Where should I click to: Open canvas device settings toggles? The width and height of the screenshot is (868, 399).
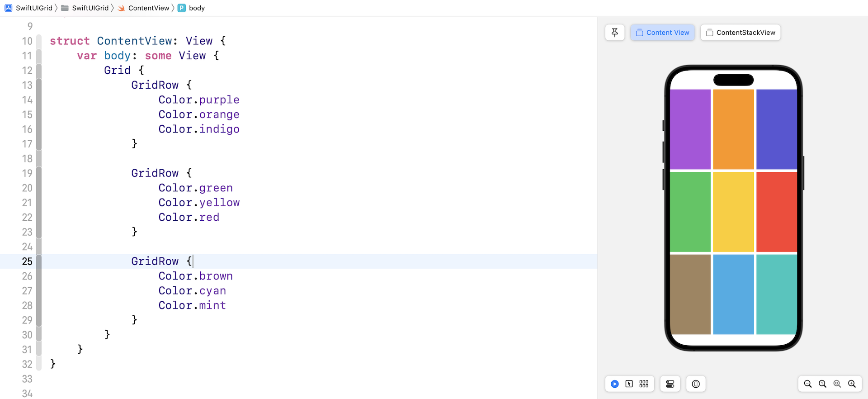(670, 384)
